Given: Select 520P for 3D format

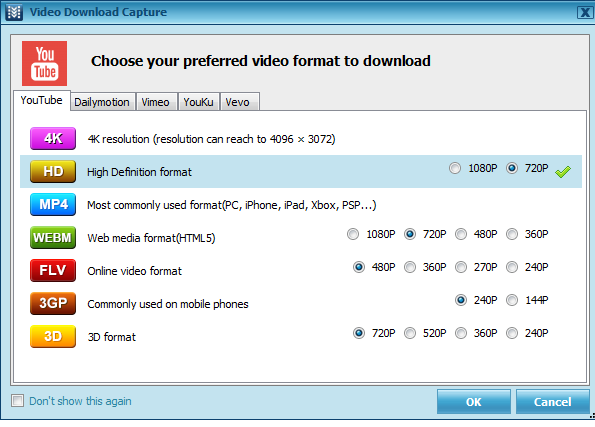Looking at the screenshot, I should click(x=410, y=333).
